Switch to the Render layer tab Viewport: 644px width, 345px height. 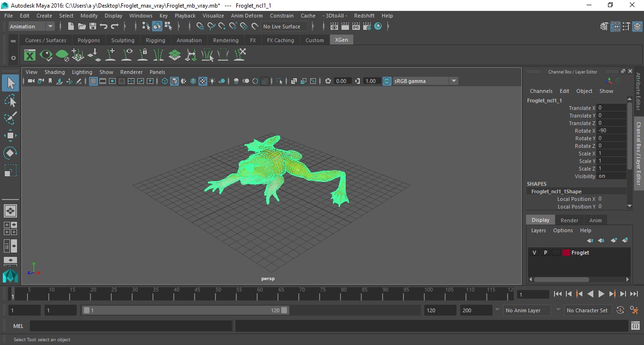pyautogui.click(x=569, y=220)
